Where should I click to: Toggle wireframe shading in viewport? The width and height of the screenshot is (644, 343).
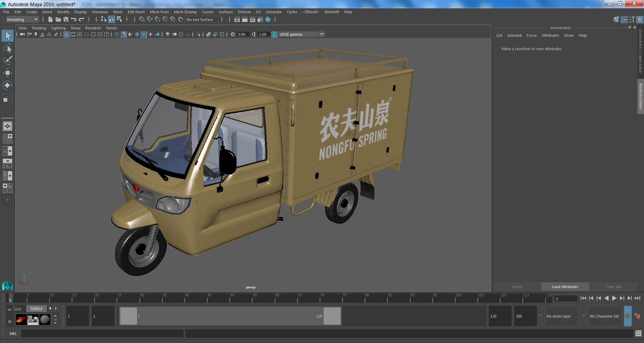(117, 35)
